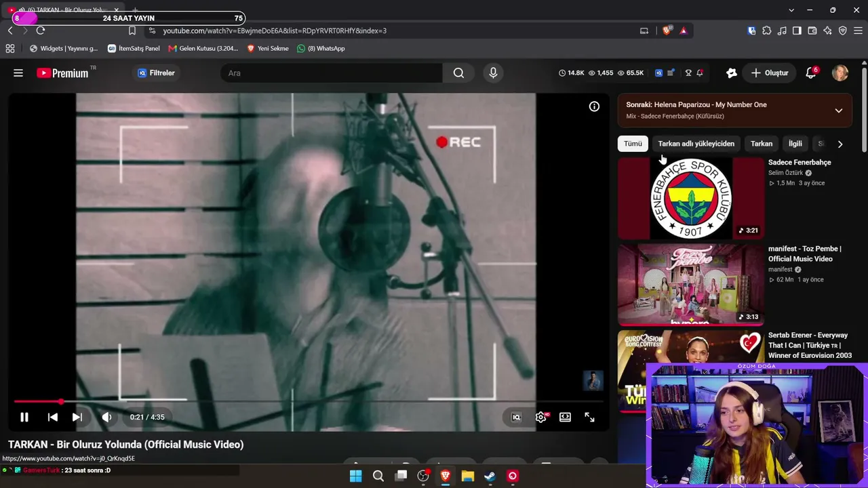The width and height of the screenshot is (868, 488).
Task: Visit the Selim Öztürk channel
Action: coord(786,173)
